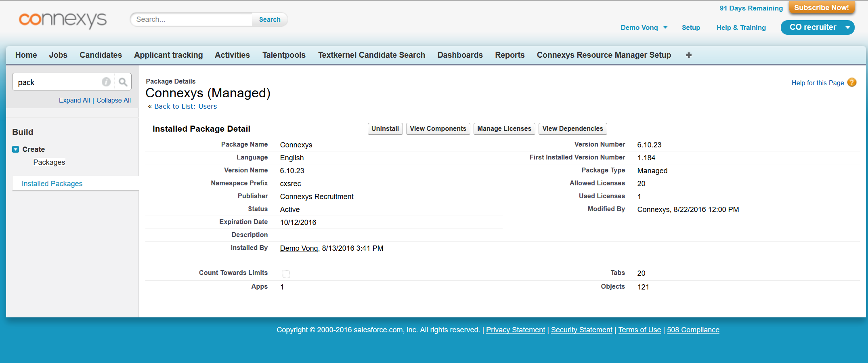Switch to Applicant tracking tab
The height and width of the screenshot is (363, 868).
[168, 55]
